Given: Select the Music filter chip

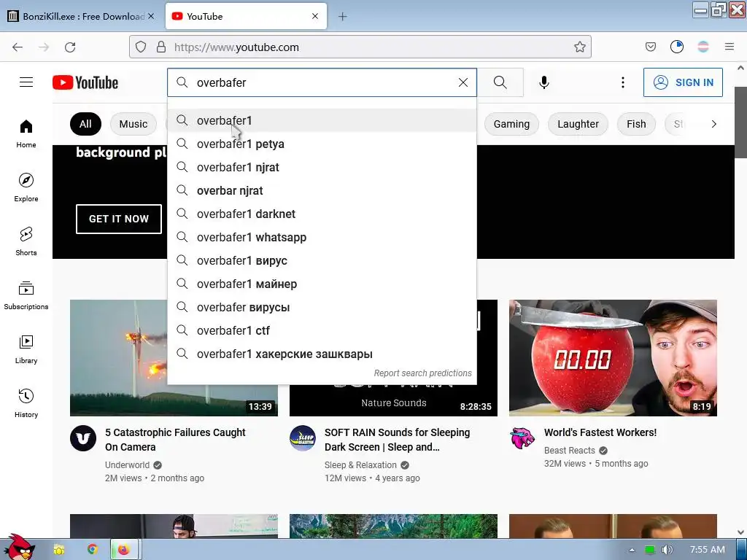Looking at the screenshot, I should (x=133, y=124).
